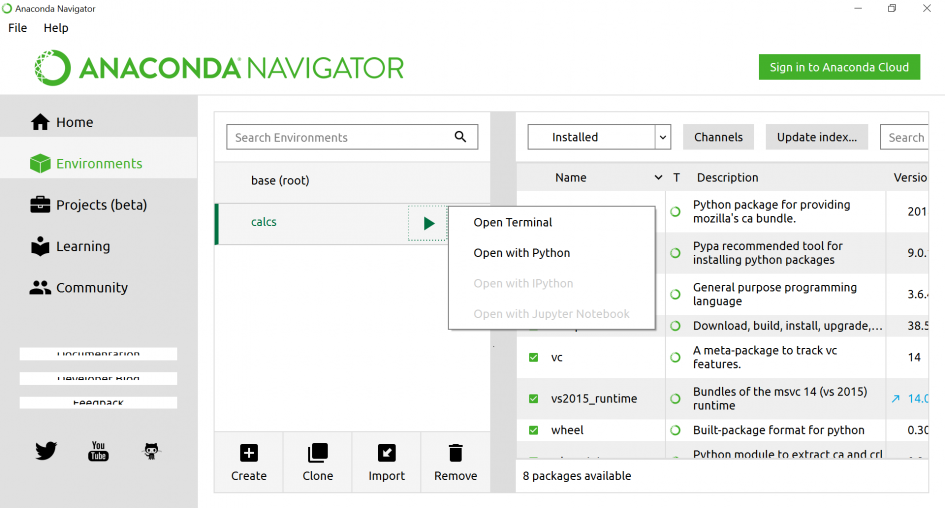Open the File menu
This screenshot has width=945, height=508.
point(18,28)
